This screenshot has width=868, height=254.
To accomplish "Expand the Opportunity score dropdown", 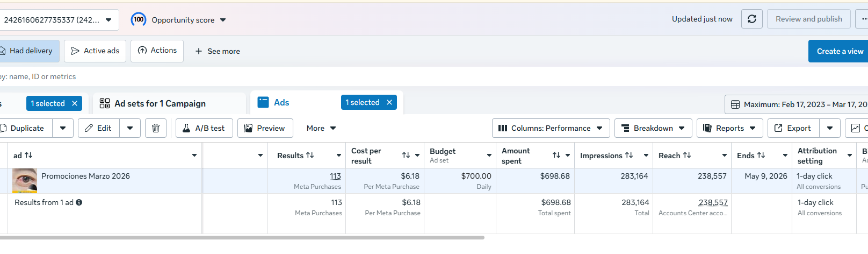I will click(223, 20).
